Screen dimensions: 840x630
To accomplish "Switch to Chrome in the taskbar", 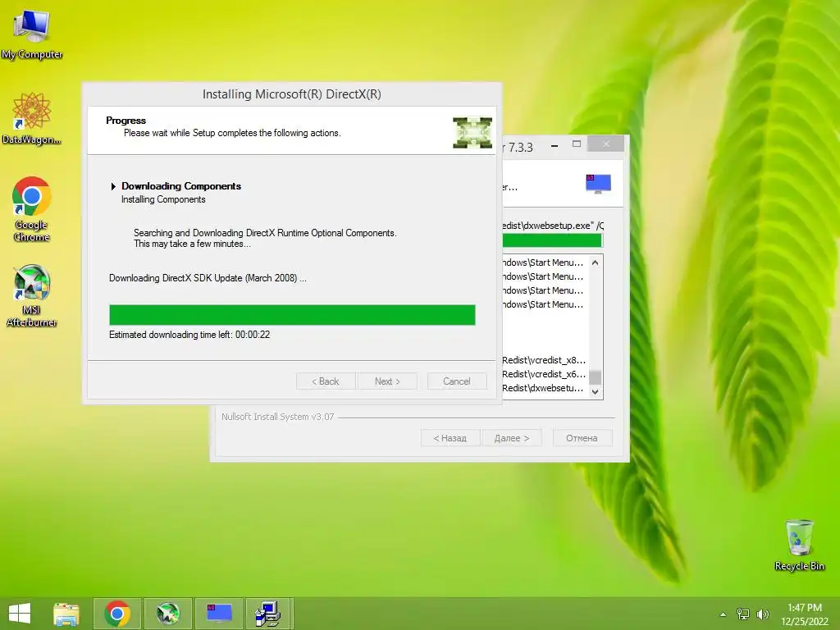I will (117, 614).
